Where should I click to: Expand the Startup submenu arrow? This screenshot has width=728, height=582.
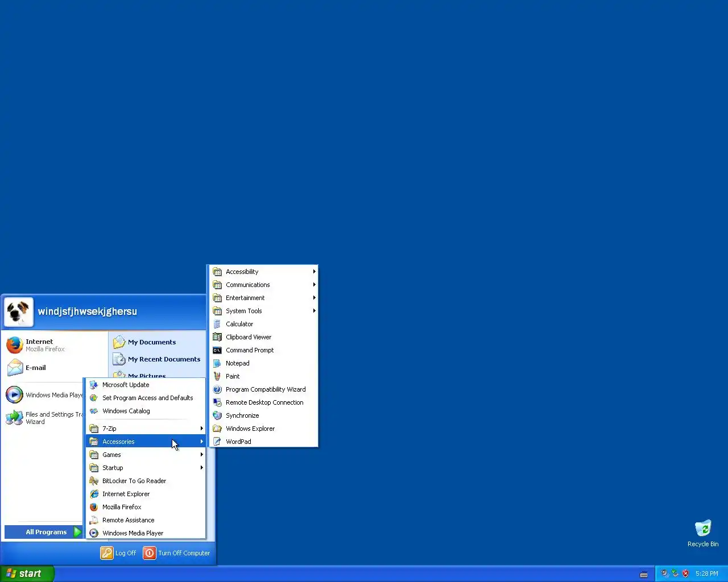(201, 468)
